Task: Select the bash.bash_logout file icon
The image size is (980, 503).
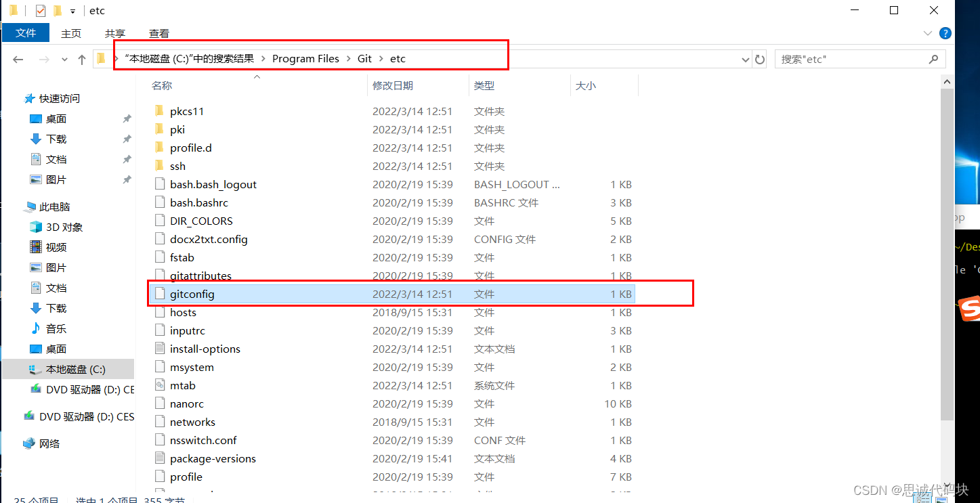Action: [160, 184]
